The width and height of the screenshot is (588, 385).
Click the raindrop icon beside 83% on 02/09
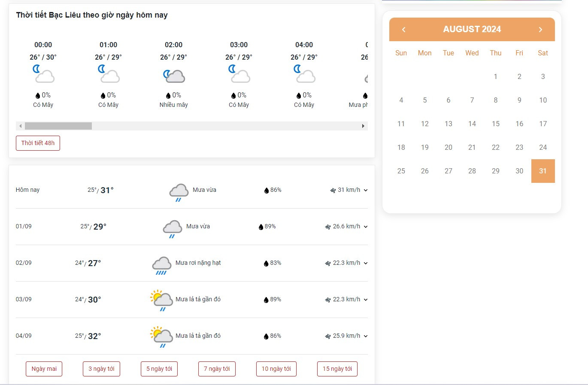pos(266,263)
